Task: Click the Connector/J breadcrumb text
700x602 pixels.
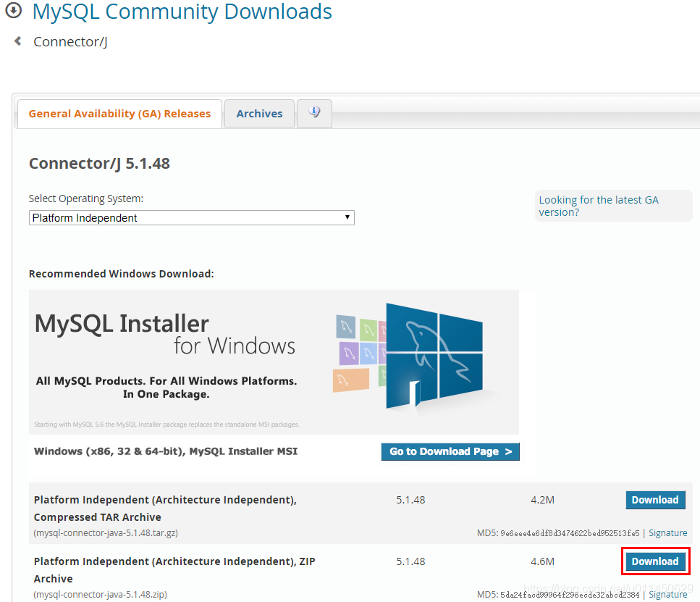Action: pyautogui.click(x=70, y=41)
